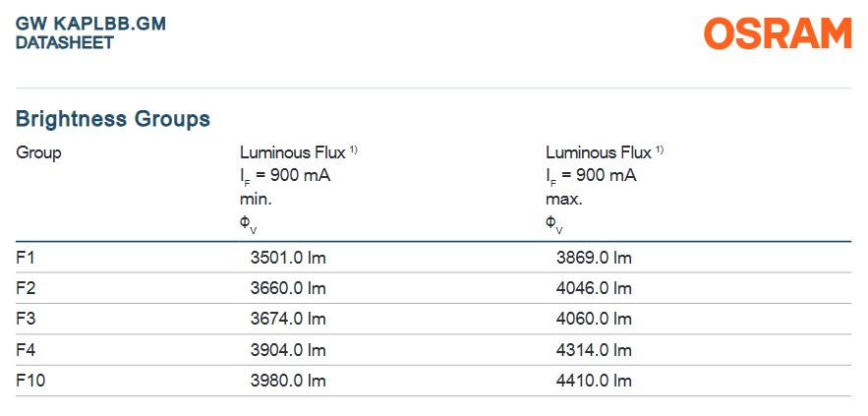Select group F3 row label
868x416 pixels.
coord(26,320)
